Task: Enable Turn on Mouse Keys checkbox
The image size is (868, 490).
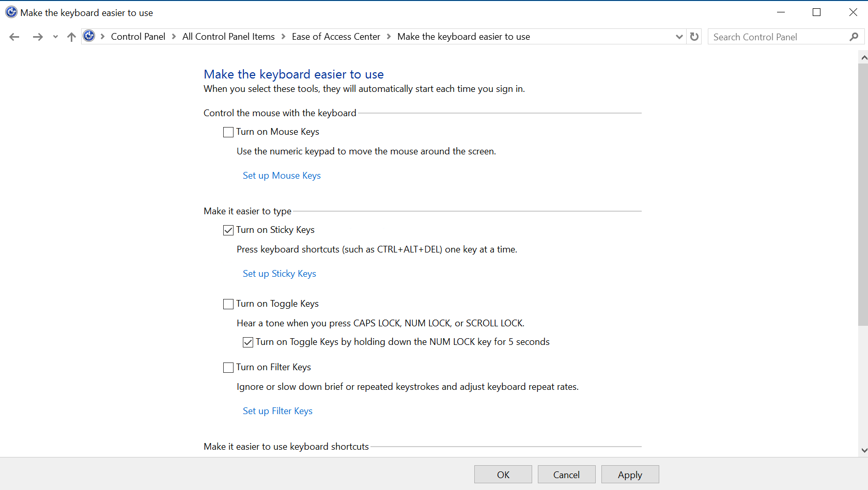Action: pyautogui.click(x=228, y=132)
